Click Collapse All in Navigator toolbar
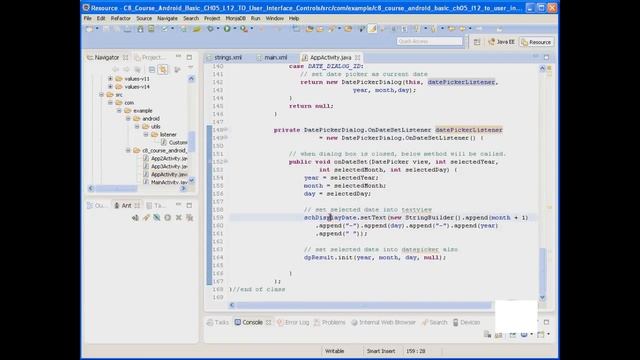Viewport: 640px width, 360px height. click(x=152, y=69)
